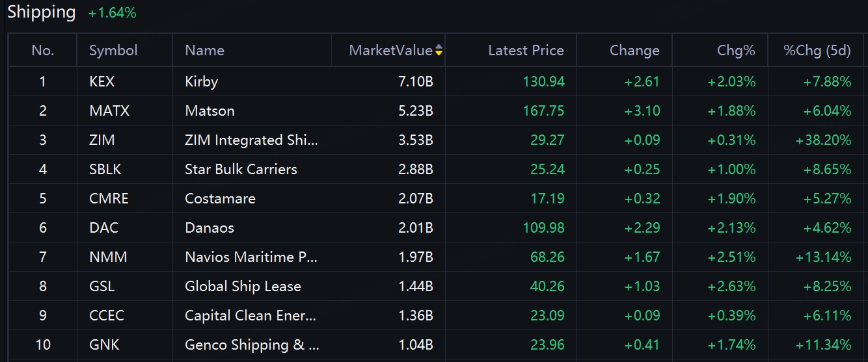Select the MATX symbol

click(109, 110)
